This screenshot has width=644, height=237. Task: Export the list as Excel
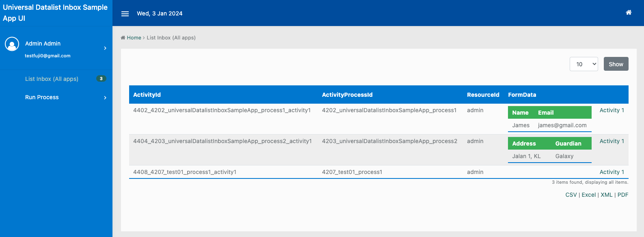tap(588, 195)
